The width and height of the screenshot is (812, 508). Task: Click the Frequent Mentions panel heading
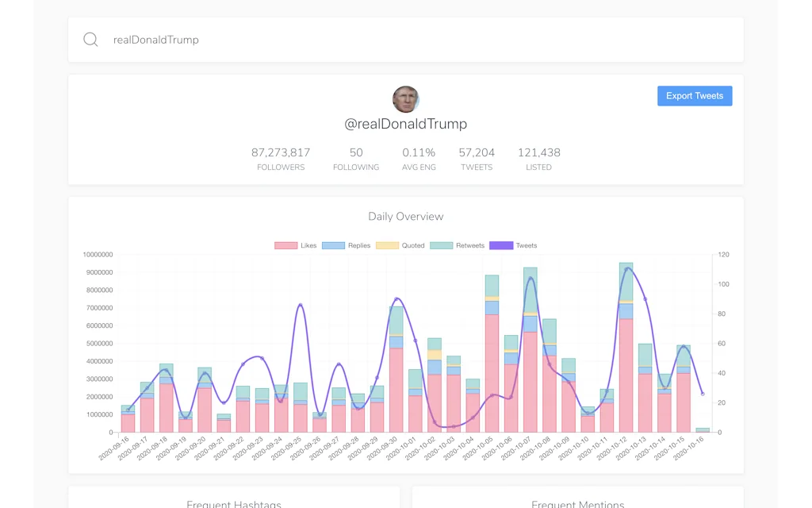click(x=577, y=504)
